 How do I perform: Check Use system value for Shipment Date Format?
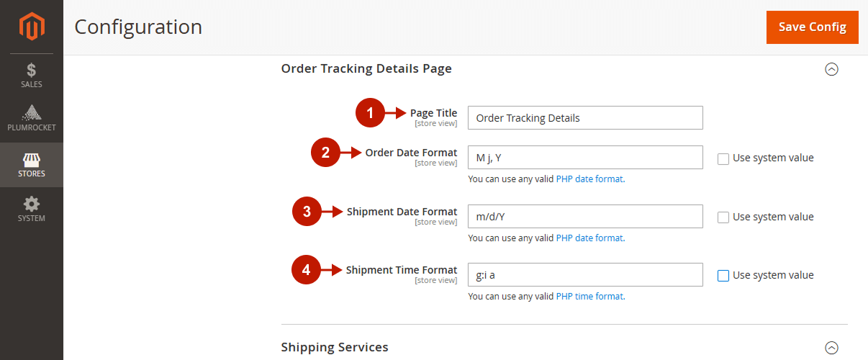coord(723,217)
